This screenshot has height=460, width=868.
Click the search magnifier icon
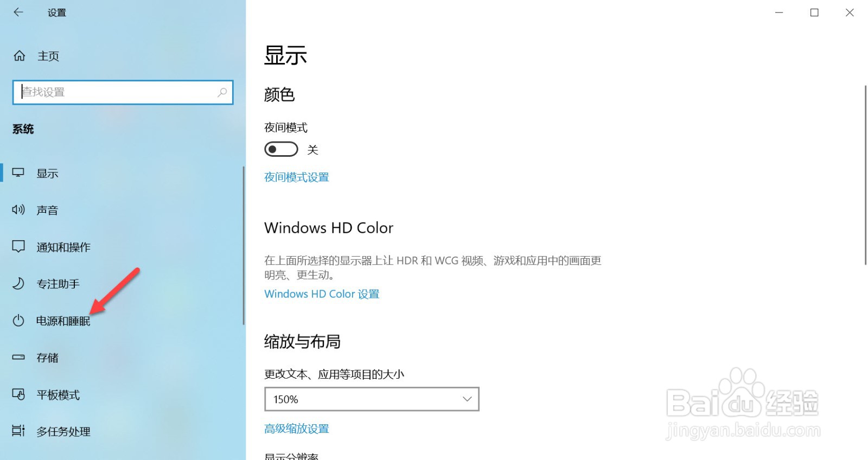222,92
